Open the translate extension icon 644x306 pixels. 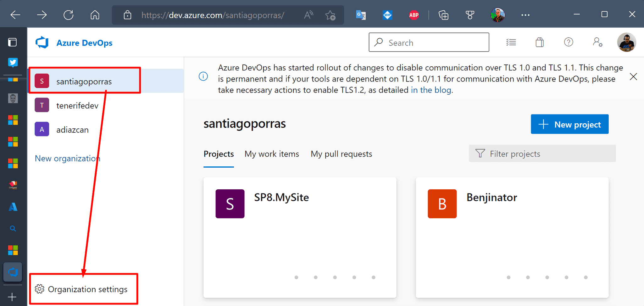coord(361,15)
